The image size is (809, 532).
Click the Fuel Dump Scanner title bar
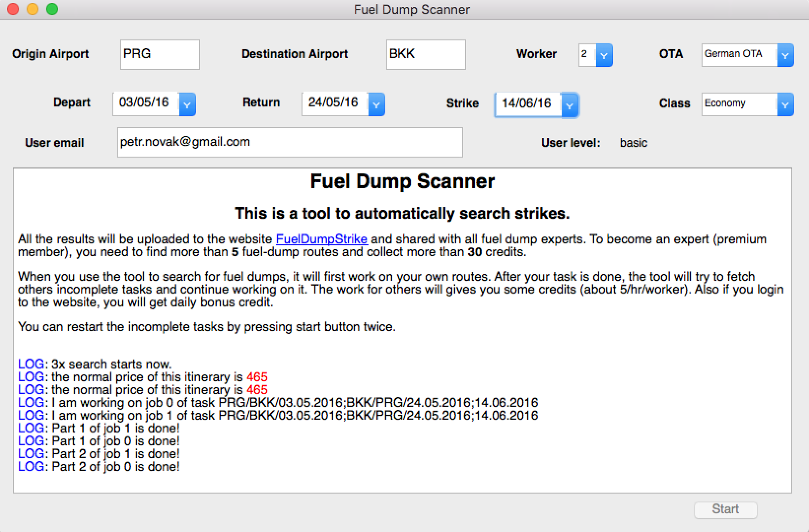412,9
